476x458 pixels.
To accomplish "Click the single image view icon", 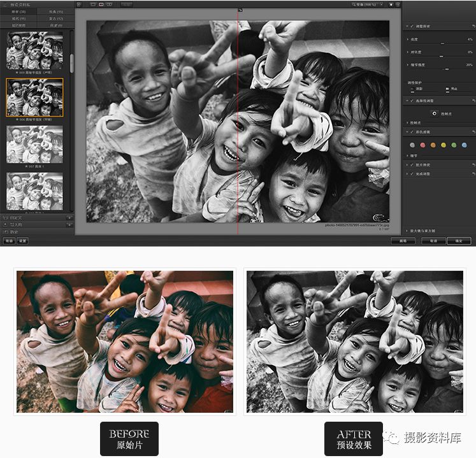I will 92,4.
